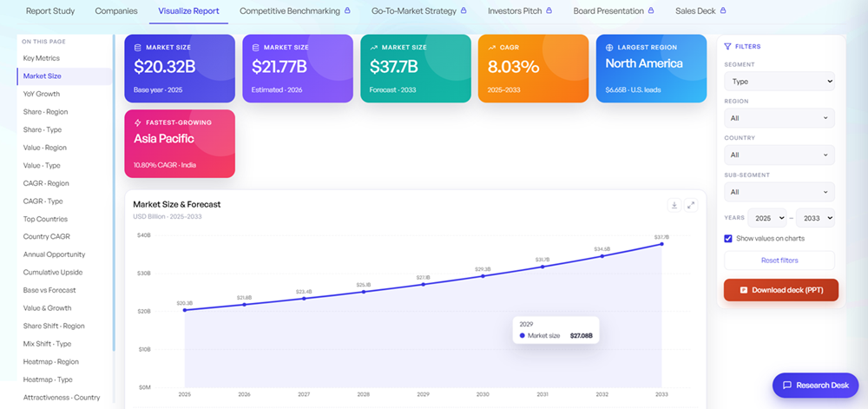Go to Value · Region section
The height and width of the screenshot is (409, 868).
tap(45, 148)
